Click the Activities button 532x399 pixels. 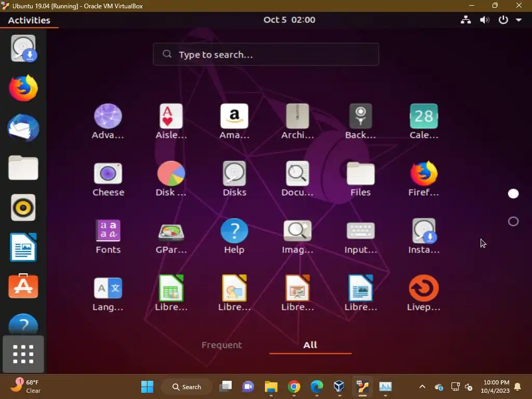tap(29, 20)
